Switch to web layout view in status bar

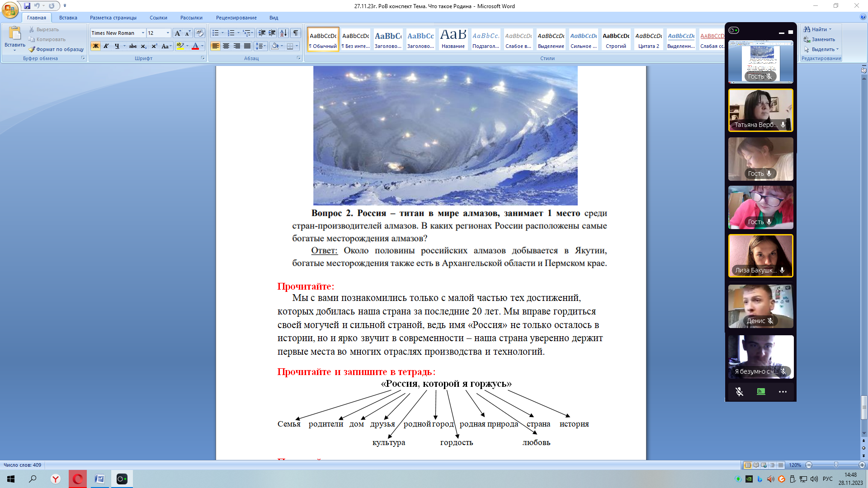click(x=764, y=465)
